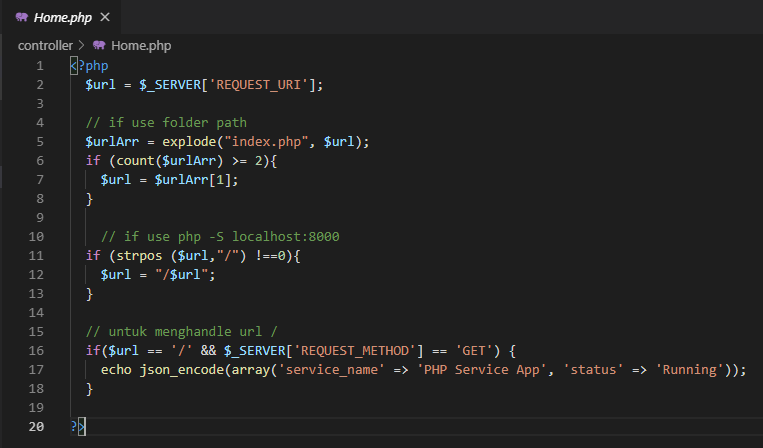Click '$urlArr[1]' on line 7

click(193, 179)
